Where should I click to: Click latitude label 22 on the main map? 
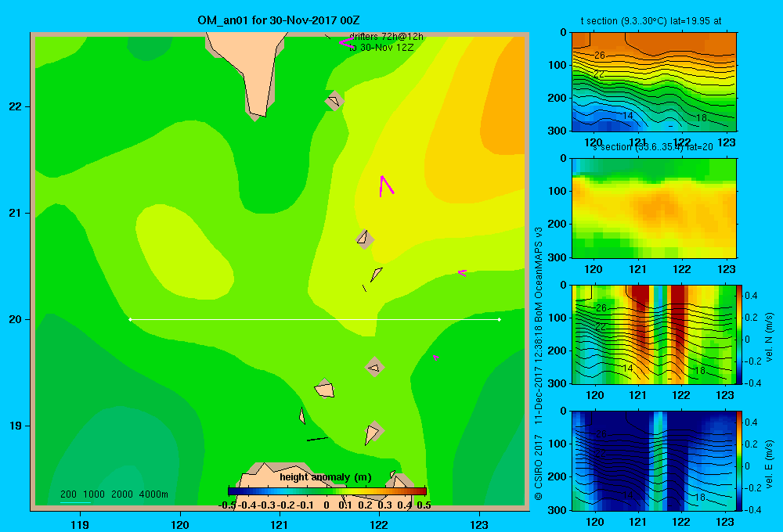[x=15, y=106]
